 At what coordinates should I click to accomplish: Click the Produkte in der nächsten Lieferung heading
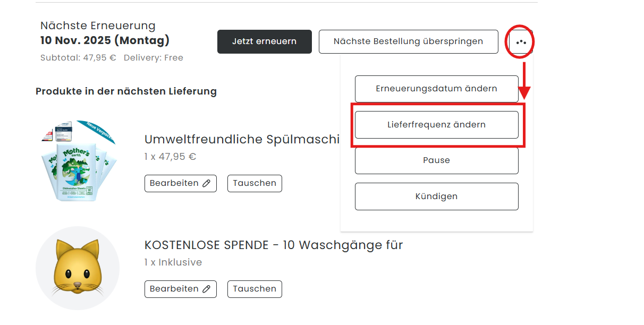[126, 91]
